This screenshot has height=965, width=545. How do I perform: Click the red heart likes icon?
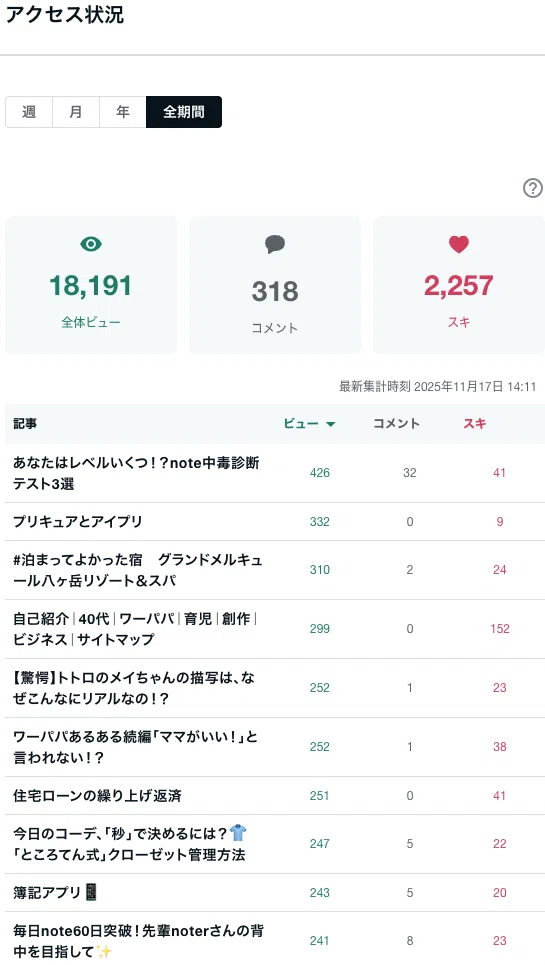click(459, 244)
